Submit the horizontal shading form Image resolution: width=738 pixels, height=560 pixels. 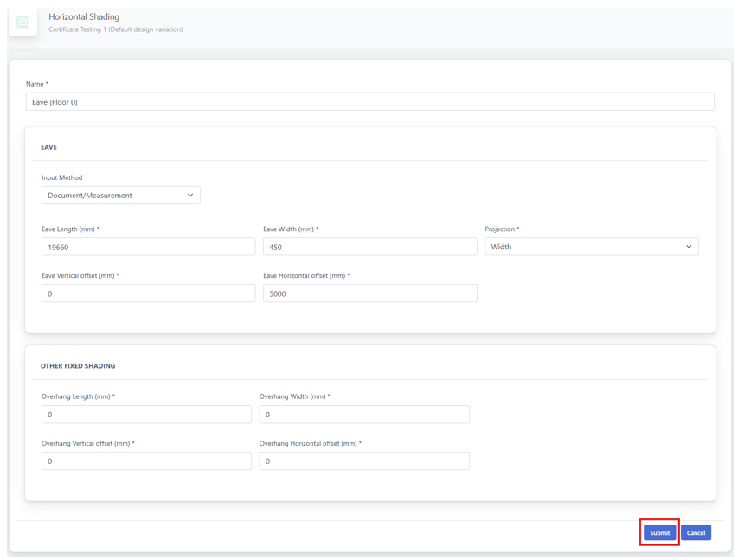point(660,532)
